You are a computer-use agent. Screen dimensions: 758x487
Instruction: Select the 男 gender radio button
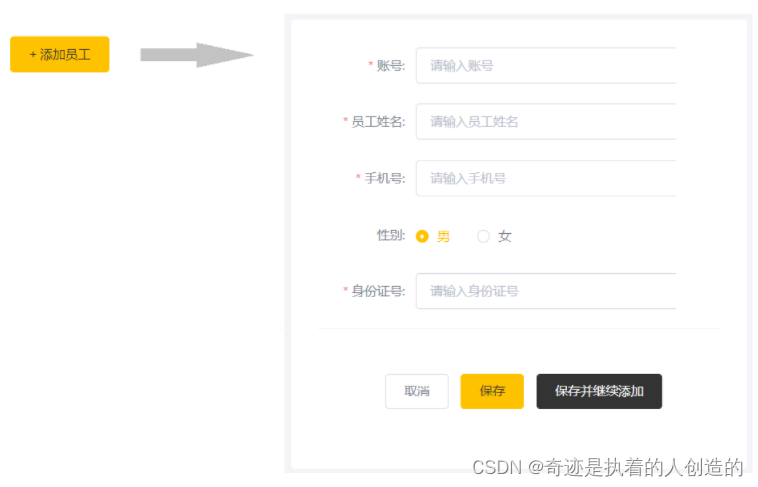pos(422,236)
